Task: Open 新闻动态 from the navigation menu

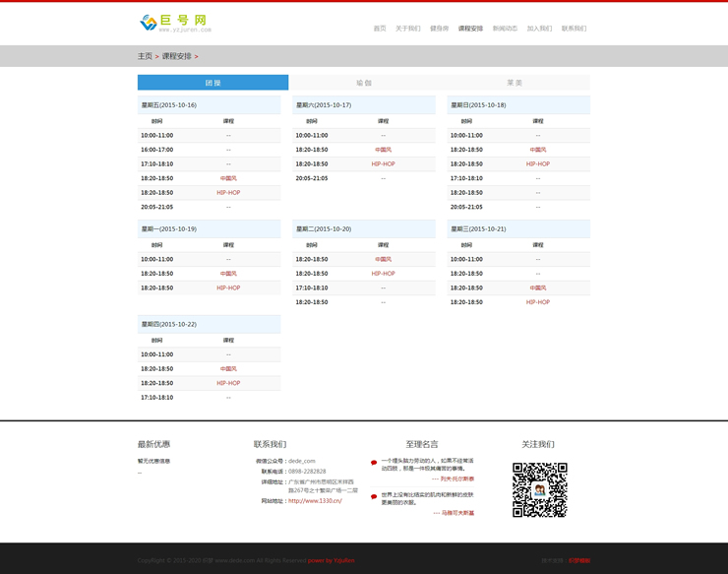Action: pyautogui.click(x=505, y=29)
